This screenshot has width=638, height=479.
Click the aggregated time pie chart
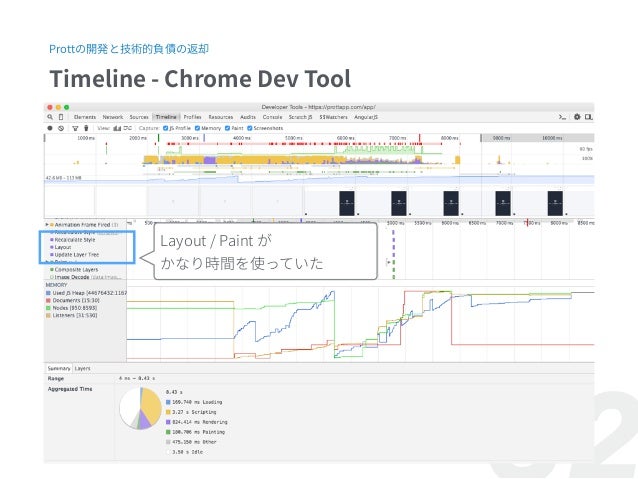(x=140, y=408)
